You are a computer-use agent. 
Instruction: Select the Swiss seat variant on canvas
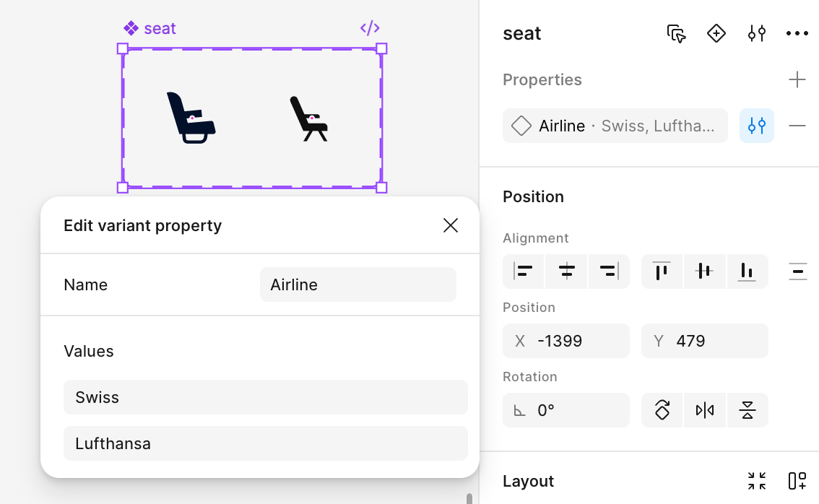click(191, 118)
